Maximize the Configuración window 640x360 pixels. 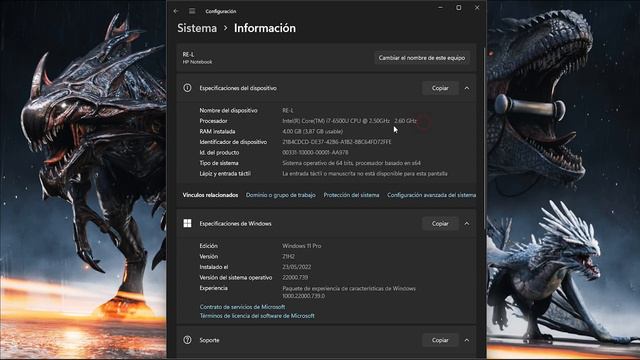459,7
